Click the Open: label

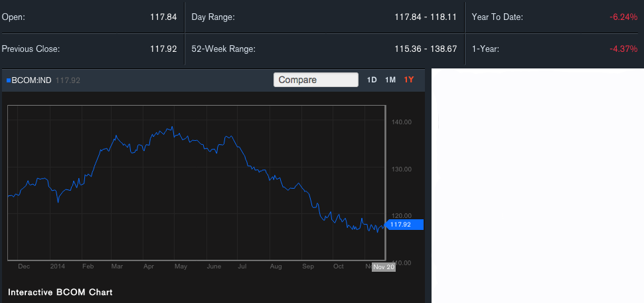coord(13,17)
